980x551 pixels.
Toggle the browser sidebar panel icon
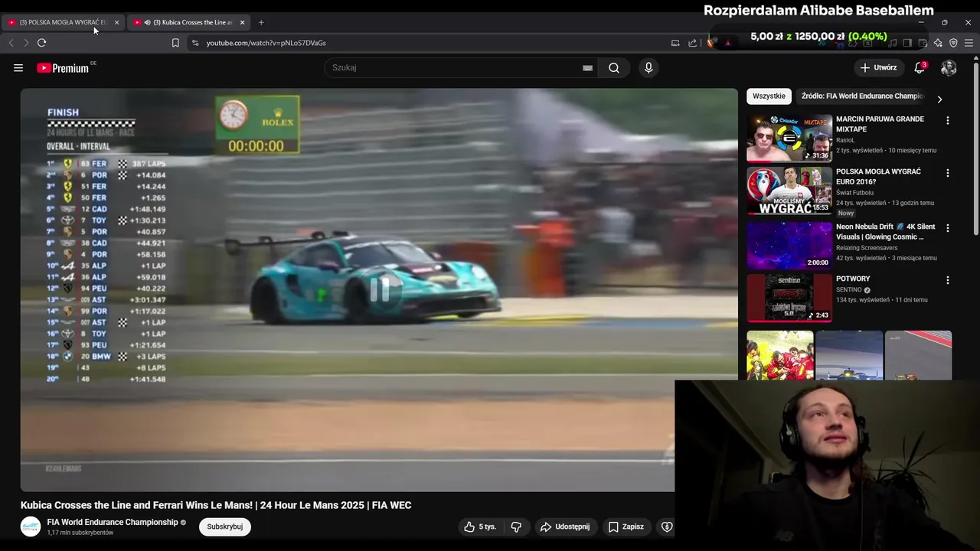point(907,43)
